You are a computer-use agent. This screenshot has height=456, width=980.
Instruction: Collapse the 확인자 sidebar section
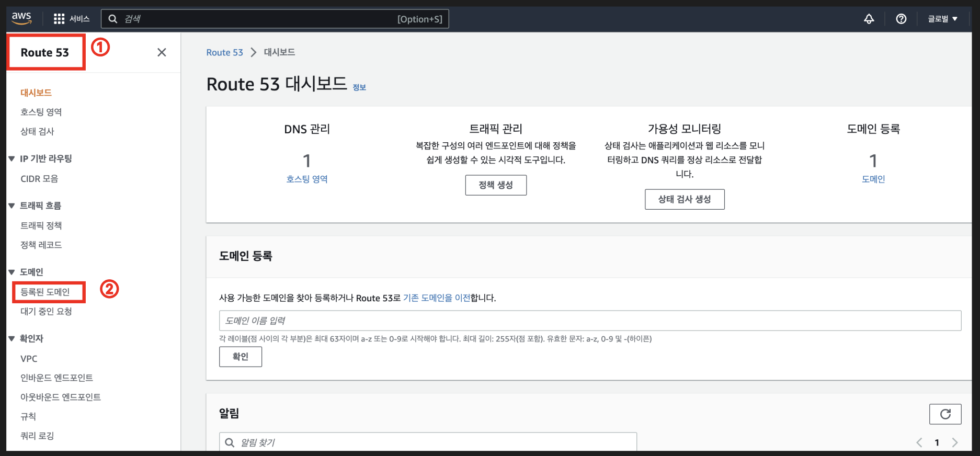[x=12, y=338]
